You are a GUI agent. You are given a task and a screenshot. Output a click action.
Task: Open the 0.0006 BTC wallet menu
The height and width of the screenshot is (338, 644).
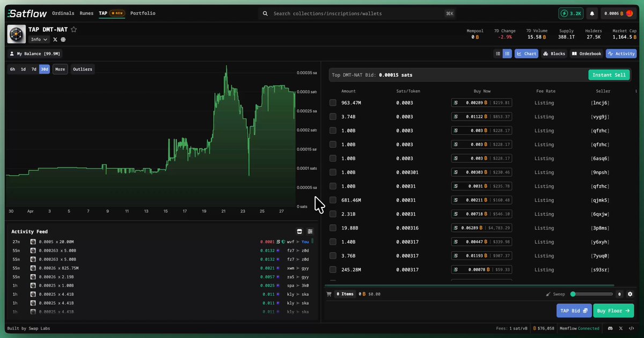click(x=618, y=13)
